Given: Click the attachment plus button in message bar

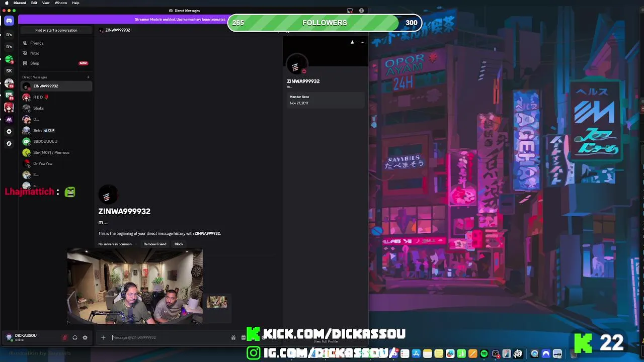Looking at the screenshot, I should coord(103,337).
